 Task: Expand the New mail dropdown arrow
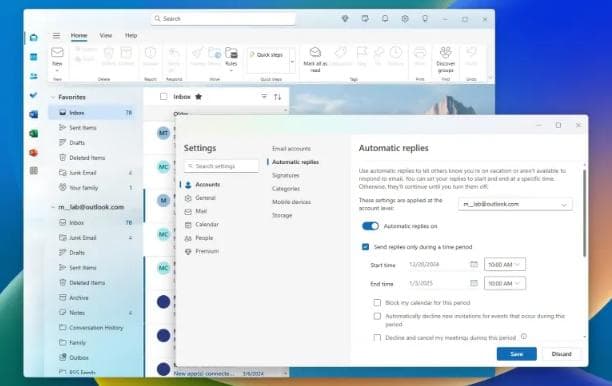tap(57, 71)
